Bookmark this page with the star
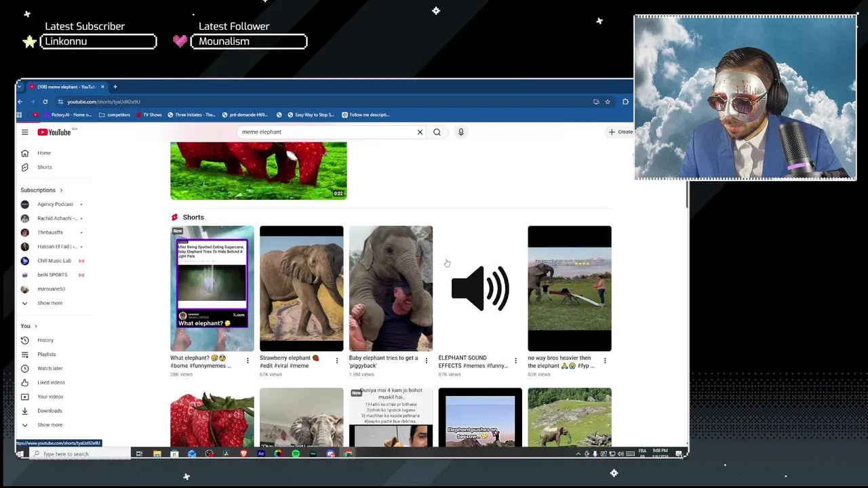Viewport: 868px width, 488px height. 608,102
